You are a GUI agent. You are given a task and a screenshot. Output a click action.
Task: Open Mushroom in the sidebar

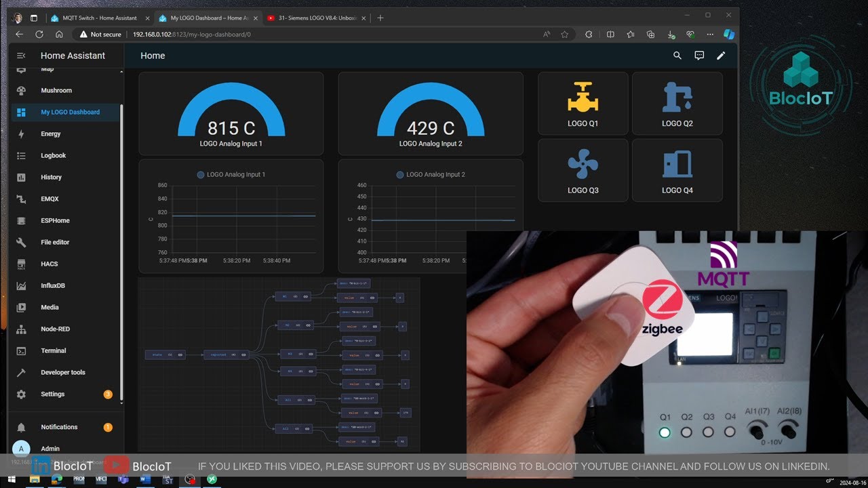[66, 90]
